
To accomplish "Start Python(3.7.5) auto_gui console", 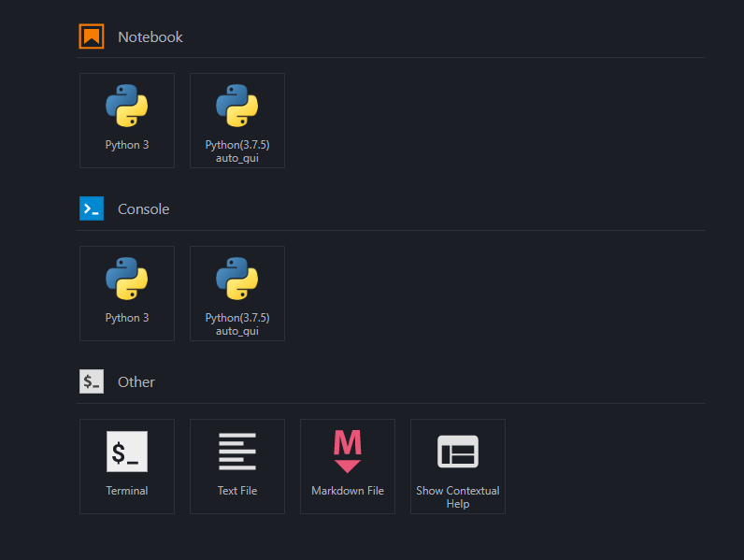I will click(237, 294).
